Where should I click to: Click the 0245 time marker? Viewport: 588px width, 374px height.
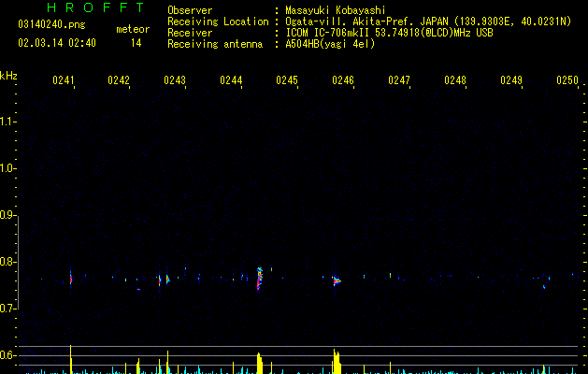(287, 80)
